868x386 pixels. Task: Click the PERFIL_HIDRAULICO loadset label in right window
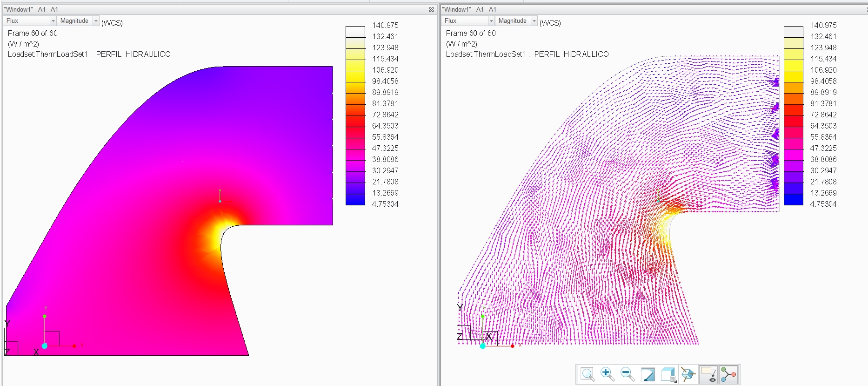click(x=571, y=54)
